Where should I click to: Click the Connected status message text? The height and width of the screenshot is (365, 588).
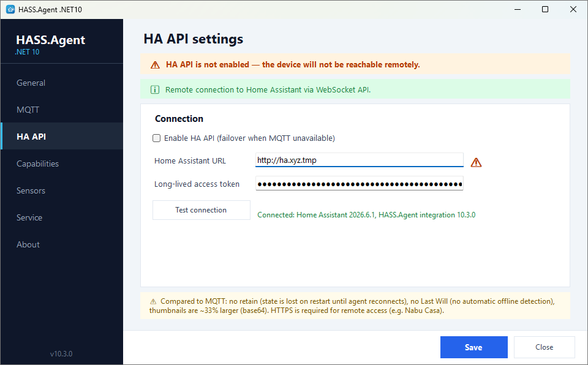point(366,215)
